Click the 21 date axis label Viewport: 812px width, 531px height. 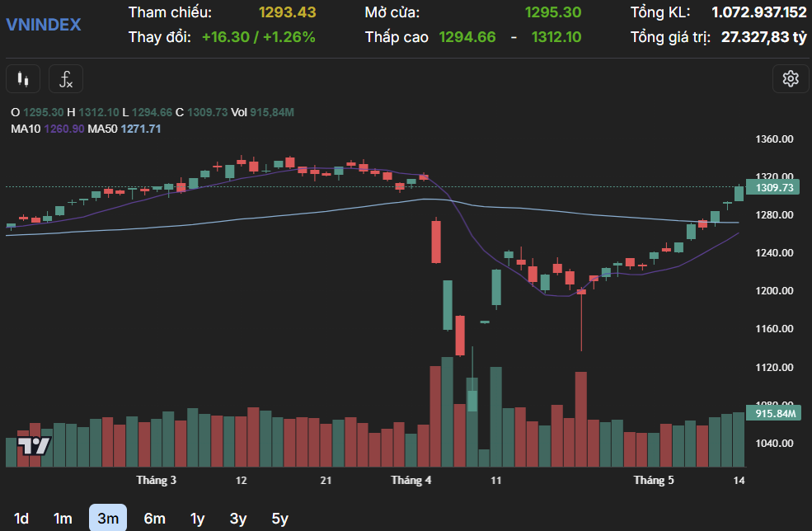(x=326, y=480)
